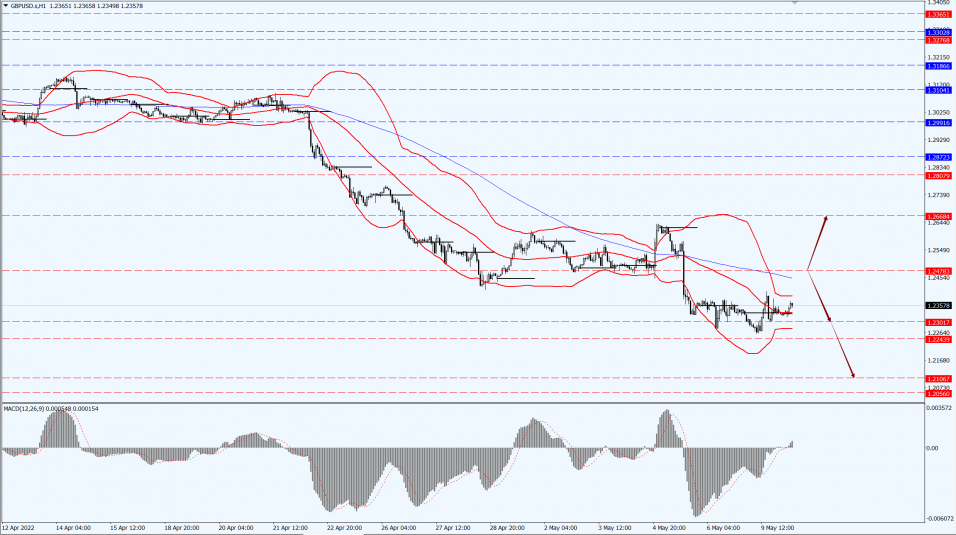Click the black current price tag 1.23578
The width and height of the screenshot is (956, 535).
[938, 306]
